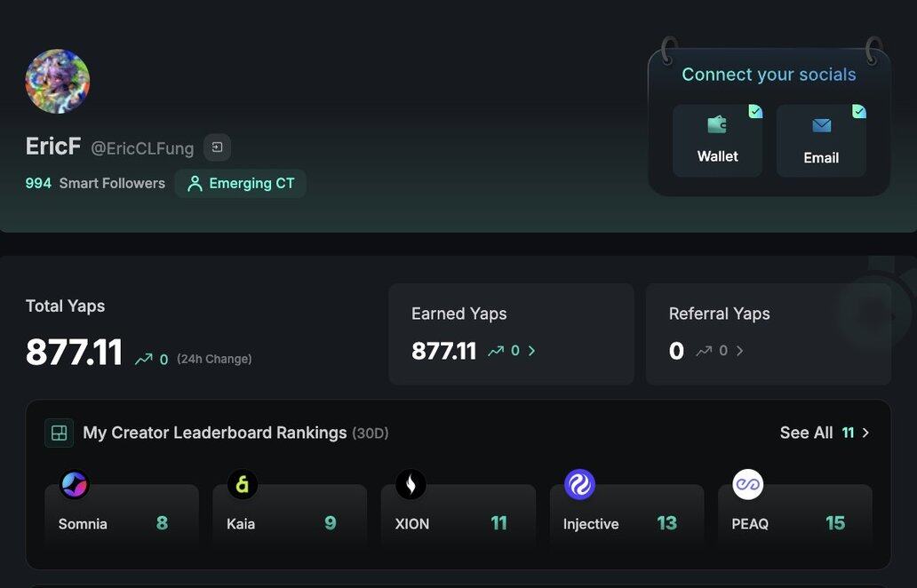Click My Creator Leaderboard Rankings title

215,433
